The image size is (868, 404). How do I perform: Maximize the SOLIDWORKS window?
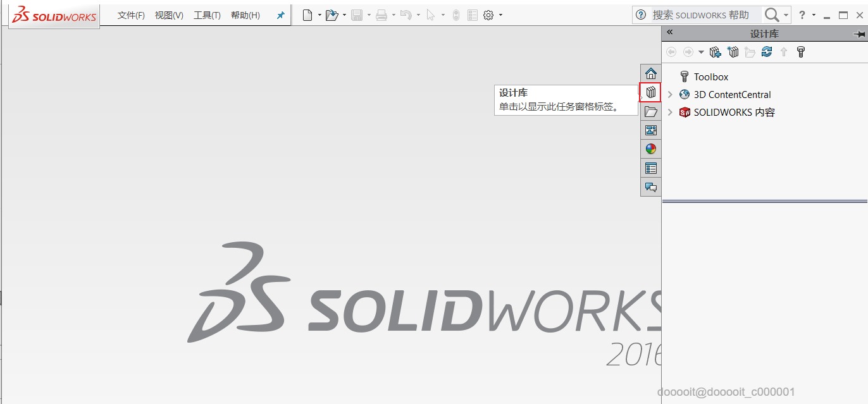pyautogui.click(x=843, y=15)
